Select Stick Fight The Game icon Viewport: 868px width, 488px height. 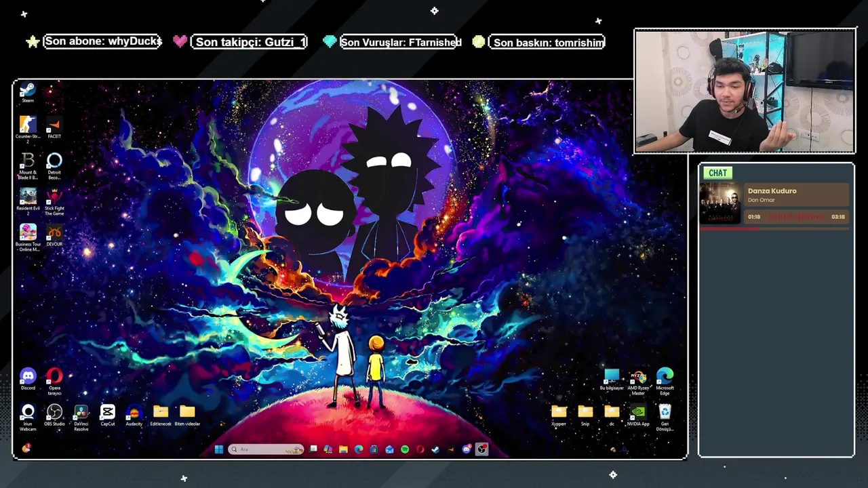pyautogui.click(x=54, y=201)
